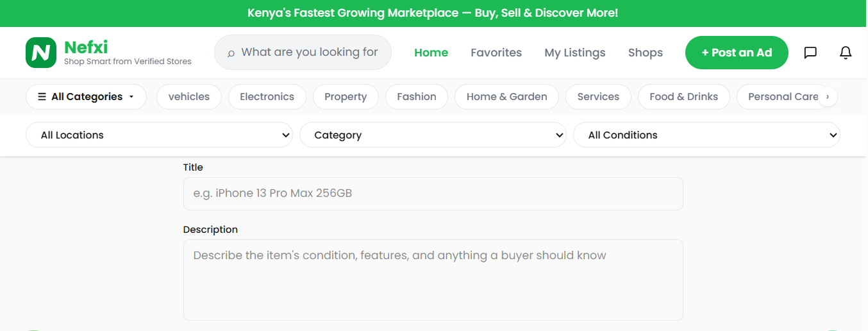Select the Home & Garden chip
The image size is (868, 331).
point(506,97)
